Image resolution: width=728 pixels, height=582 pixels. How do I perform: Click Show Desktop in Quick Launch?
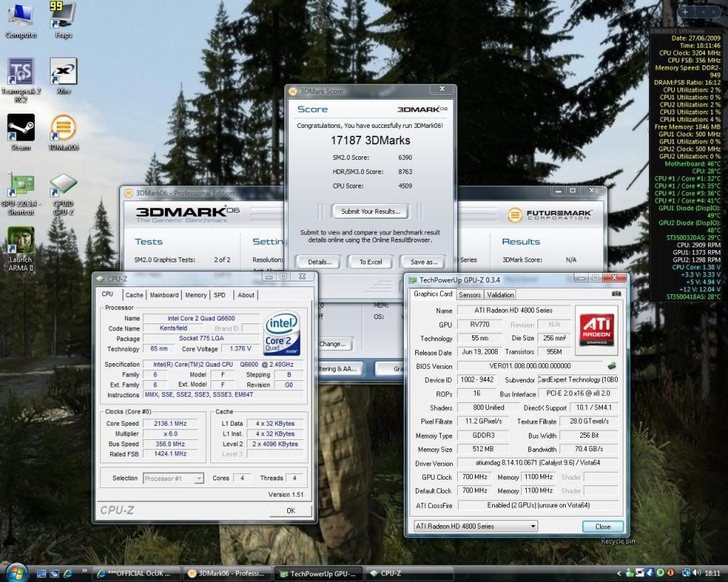tap(41, 573)
